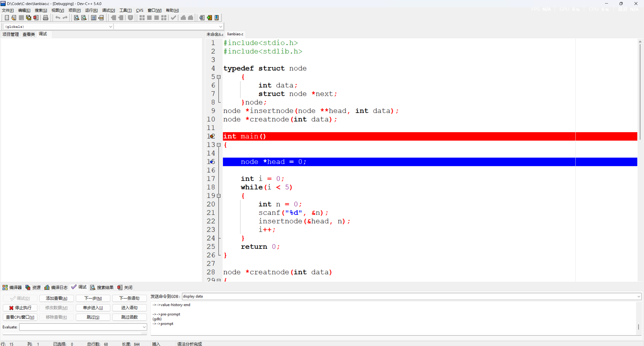The image size is (644, 346).
Task: Click the editor vertical scrollbar thumb
Action: (640, 92)
